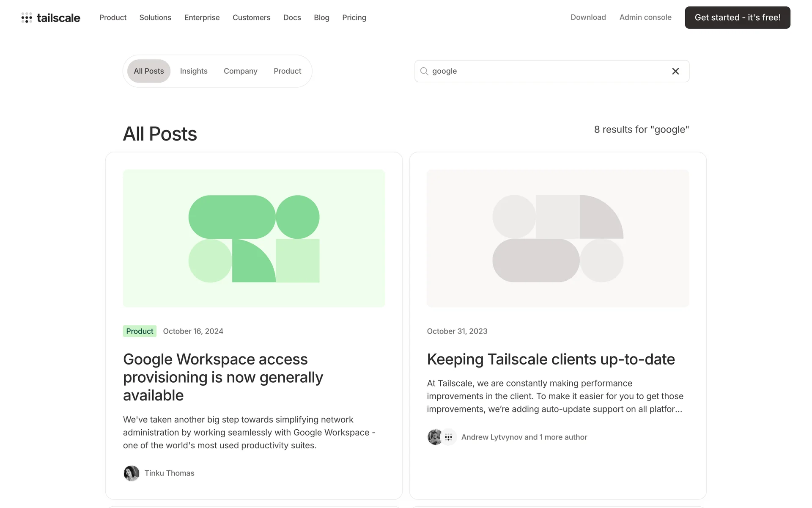This screenshot has width=812, height=508.
Task: Click the green Product category tag
Action: coord(140,331)
